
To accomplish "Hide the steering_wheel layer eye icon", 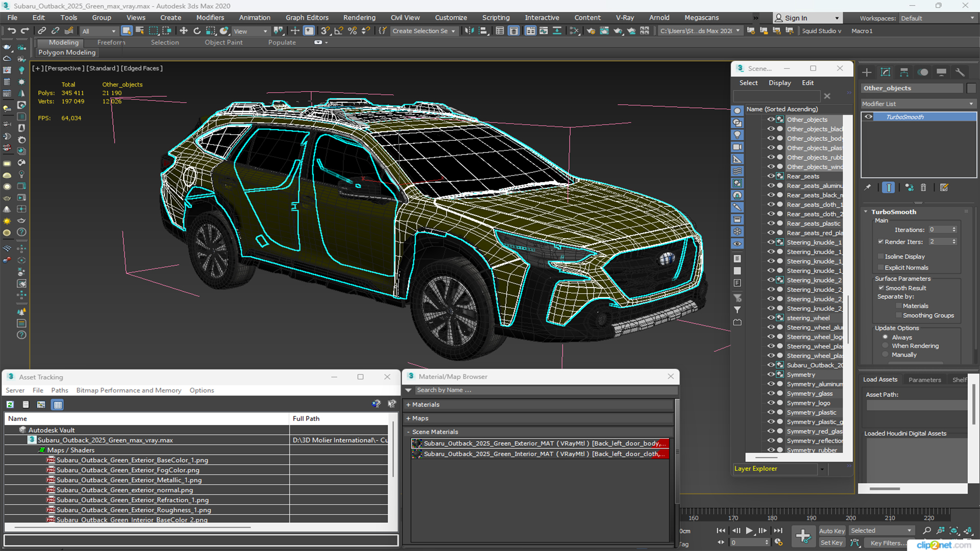I will coord(771,318).
